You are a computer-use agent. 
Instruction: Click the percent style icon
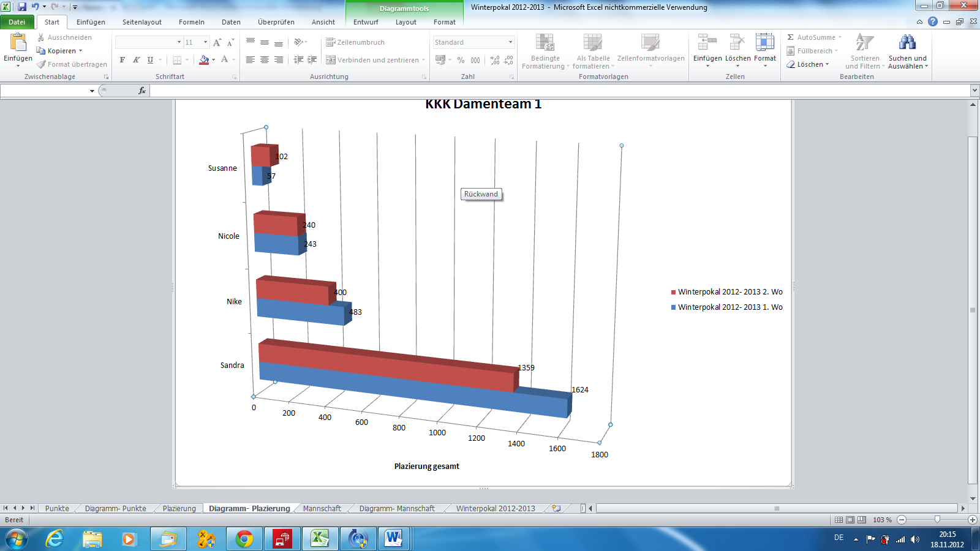tap(461, 60)
